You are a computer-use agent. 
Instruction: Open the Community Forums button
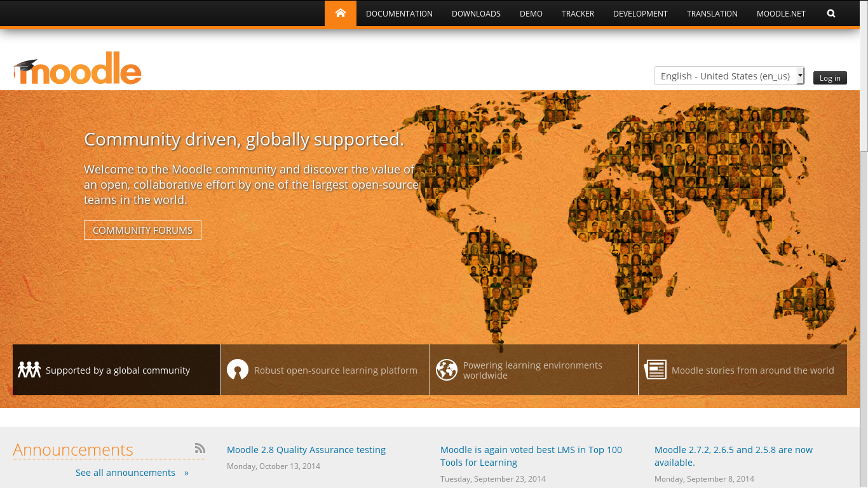[142, 230]
